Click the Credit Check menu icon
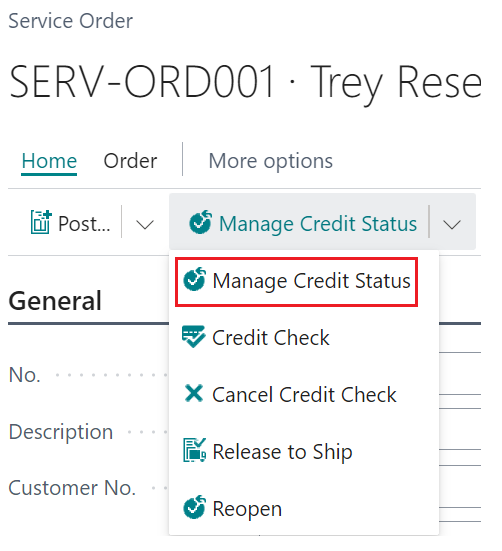 pos(193,337)
